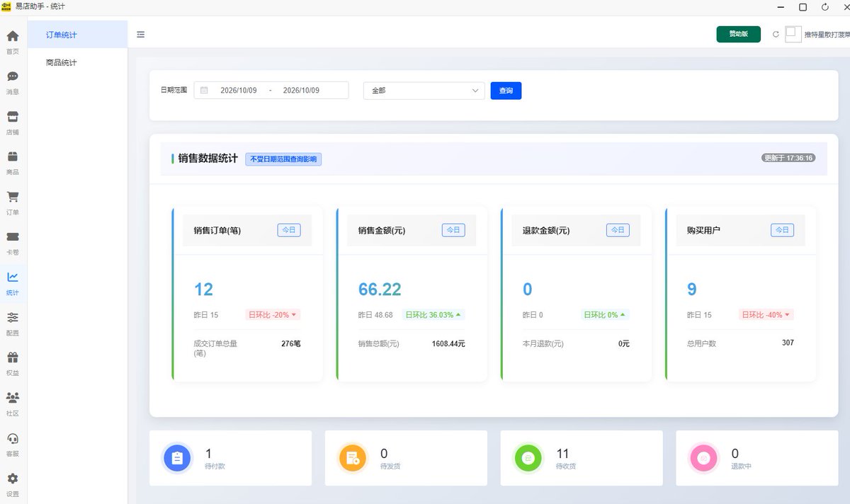The width and height of the screenshot is (850, 504).
Task: Open the 社区 community section
Action: pyautogui.click(x=13, y=403)
